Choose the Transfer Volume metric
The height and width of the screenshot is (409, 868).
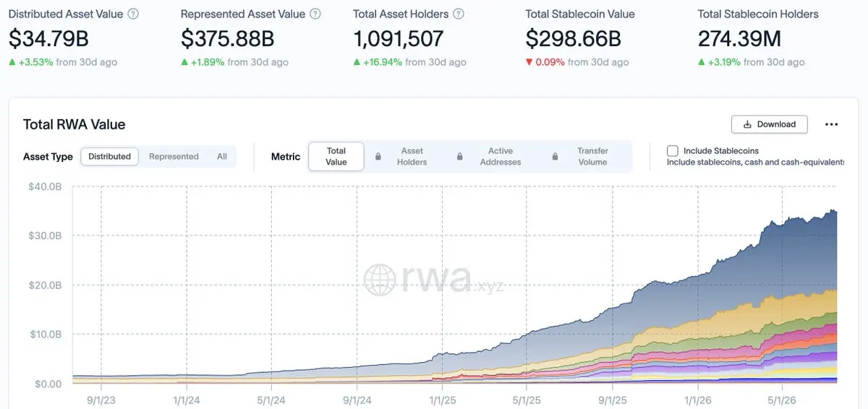point(592,157)
